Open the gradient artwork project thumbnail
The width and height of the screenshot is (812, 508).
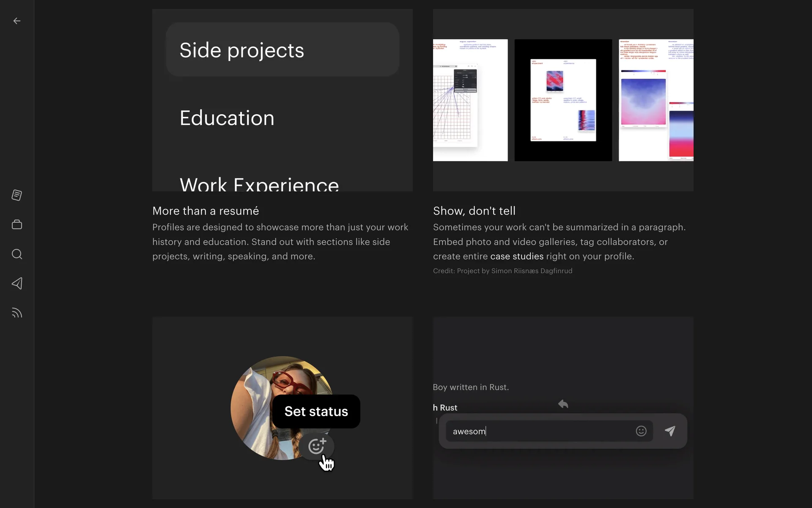656,100
